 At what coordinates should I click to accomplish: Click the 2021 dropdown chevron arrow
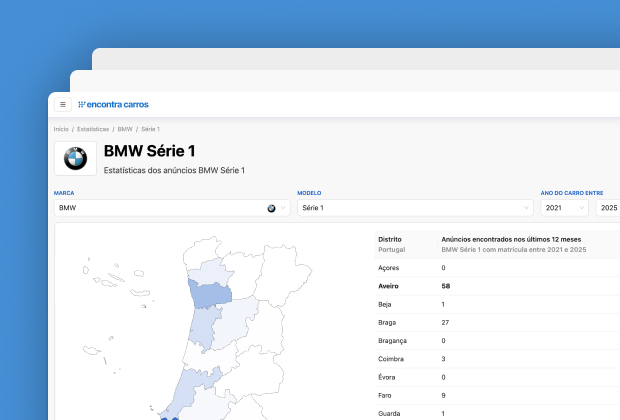(x=581, y=208)
